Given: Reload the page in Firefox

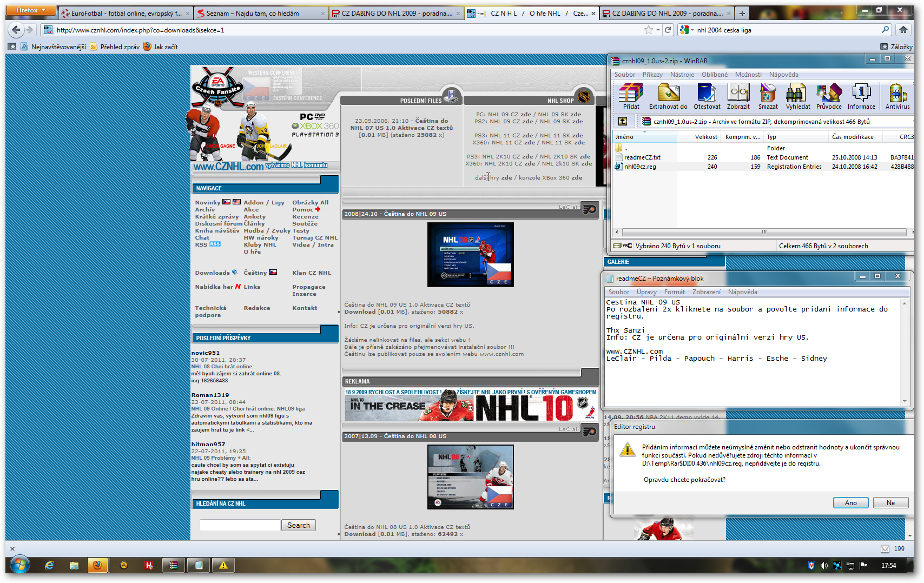Looking at the screenshot, I should (x=668, y=30).
